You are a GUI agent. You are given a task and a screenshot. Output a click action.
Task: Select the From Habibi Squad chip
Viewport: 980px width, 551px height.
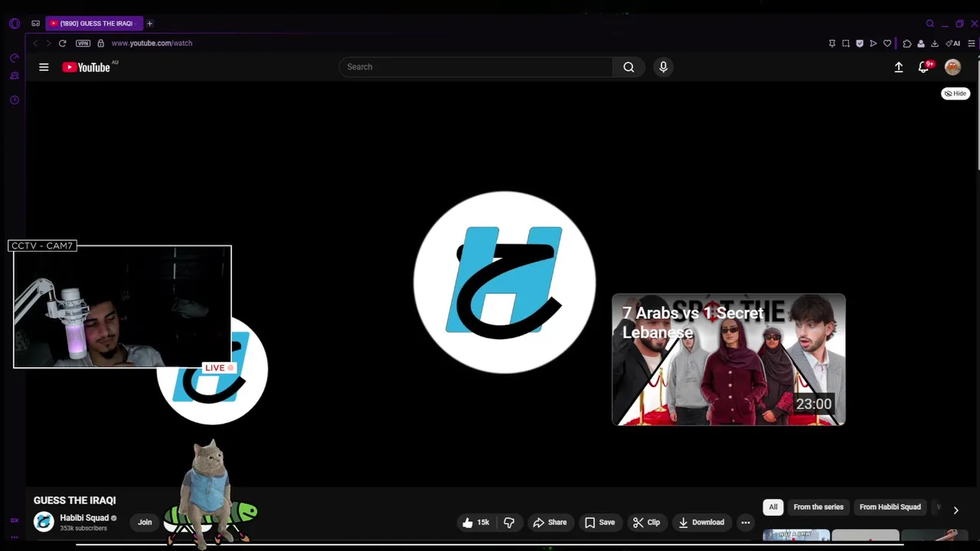[x=890, y=507]
